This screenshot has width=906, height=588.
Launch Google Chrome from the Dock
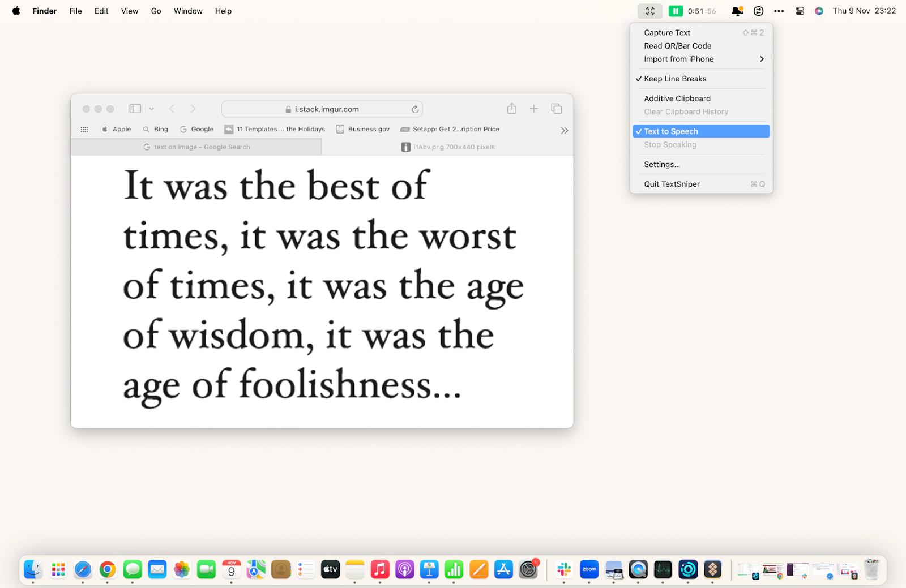pos(108,569)
